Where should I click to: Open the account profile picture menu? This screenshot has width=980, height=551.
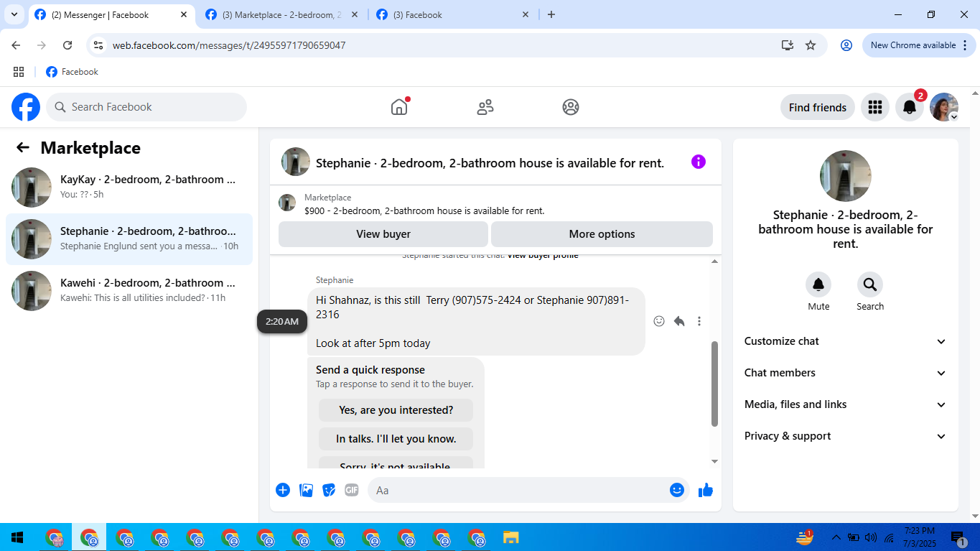(x=944, y=107)
